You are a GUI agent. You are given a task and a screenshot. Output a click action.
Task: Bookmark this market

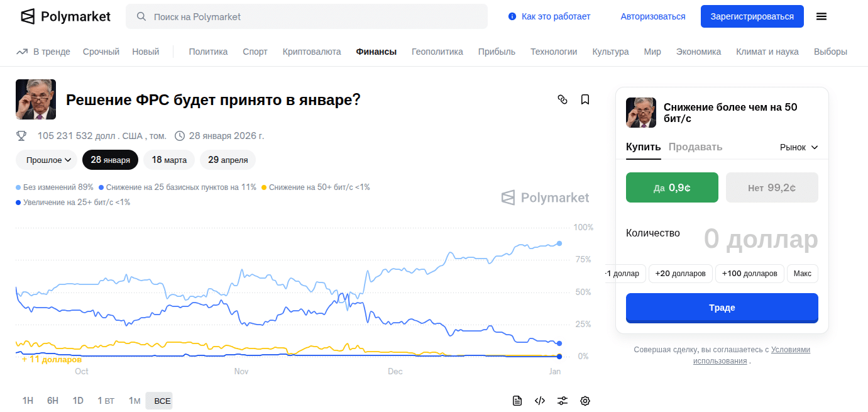point(585,99)
